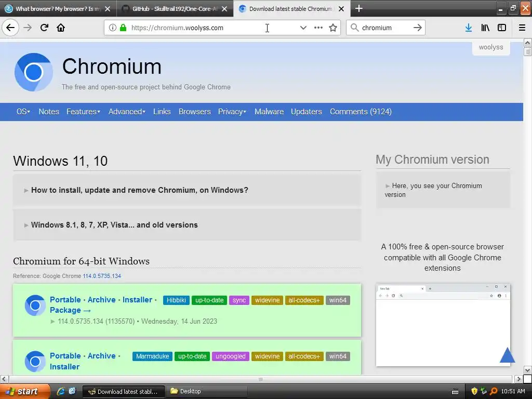Open Comments (9124) menu item

[361, 112]
